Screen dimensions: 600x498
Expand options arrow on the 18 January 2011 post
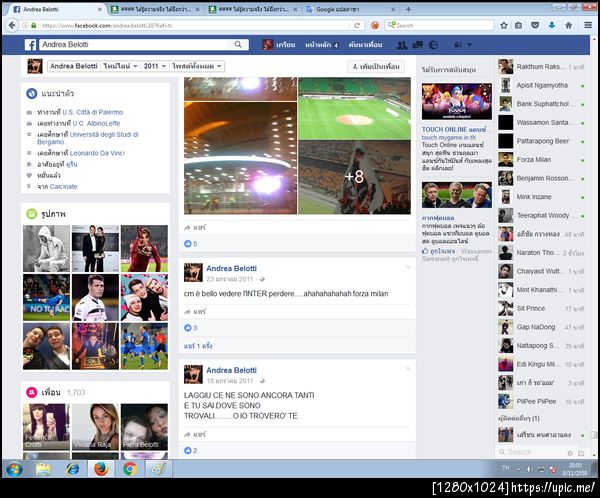point(408,369)
